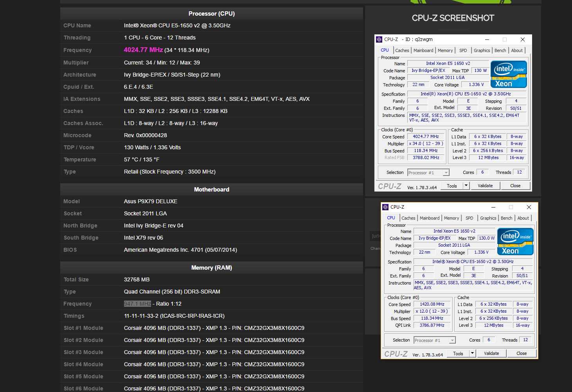The height and width of the screenshot is (392, 572).
Task: Open Tools dropdown arrow in upper CPU-Z window
Action: coord(466,186)
